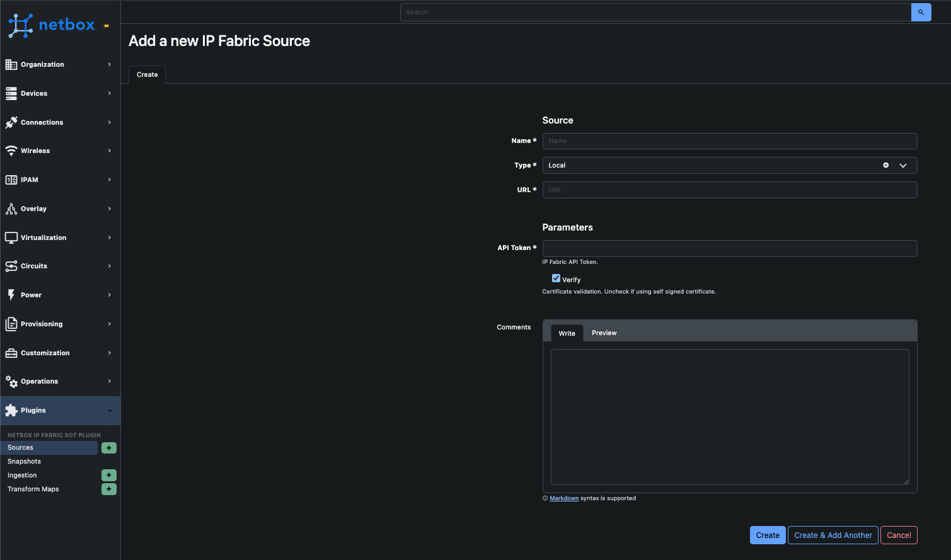Focus the URL input field
Image resolution: width=951 pixels, height=560 pixels.
(x=730, y=190)
